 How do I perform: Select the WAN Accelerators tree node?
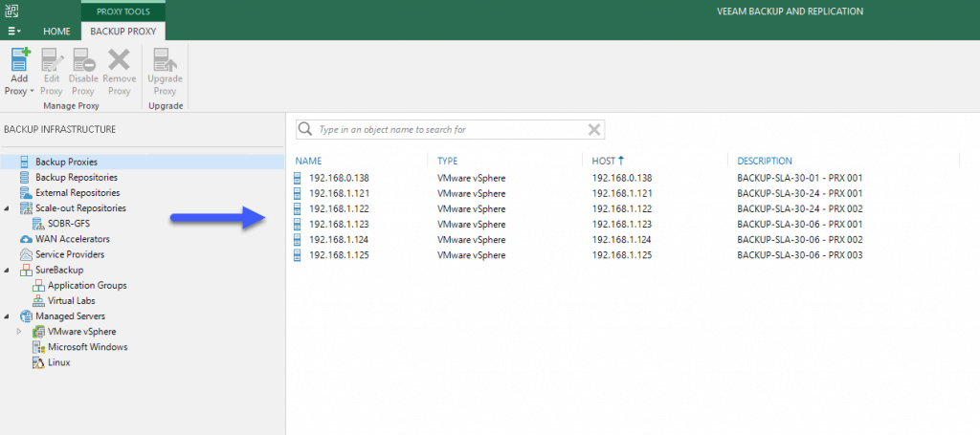point(72,239)
